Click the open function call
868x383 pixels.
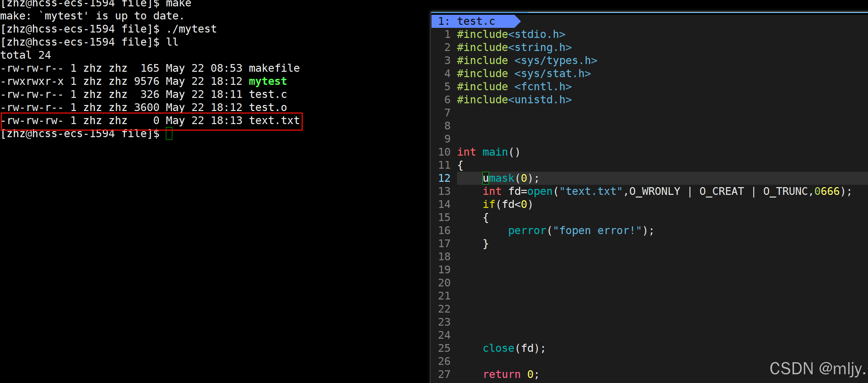(540, 191)
